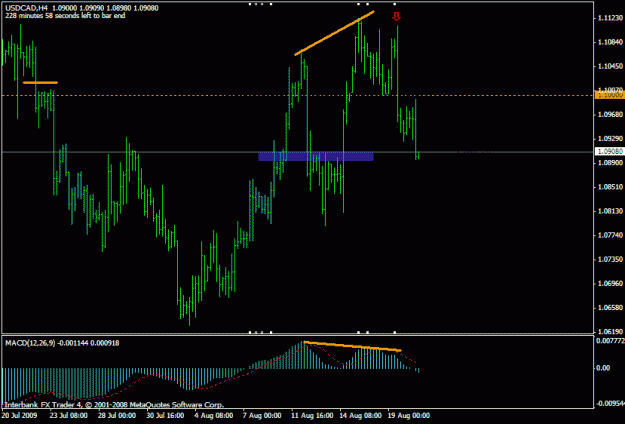Click the dashed orange horizontal line at 1.10000
The height and width of the screenshot is (424, 625).
(297, 96)
